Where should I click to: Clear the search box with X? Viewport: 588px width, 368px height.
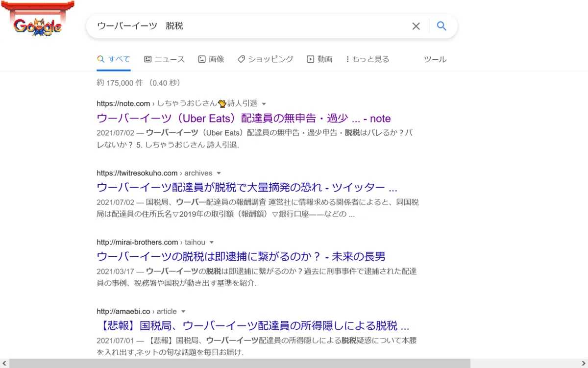[416, 26]
